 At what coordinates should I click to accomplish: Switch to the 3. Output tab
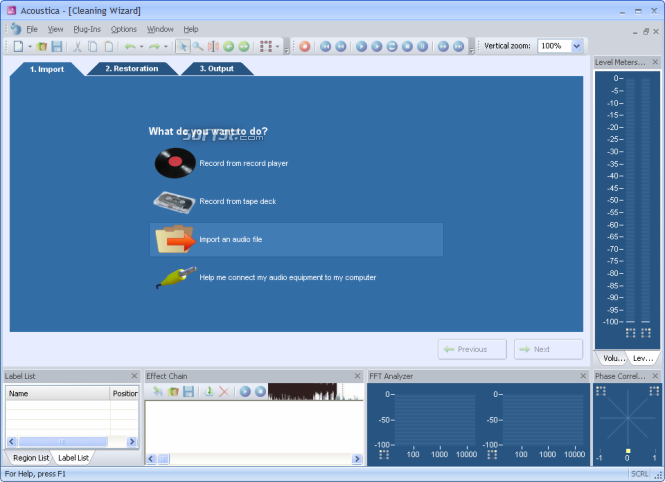click(217, 69)
